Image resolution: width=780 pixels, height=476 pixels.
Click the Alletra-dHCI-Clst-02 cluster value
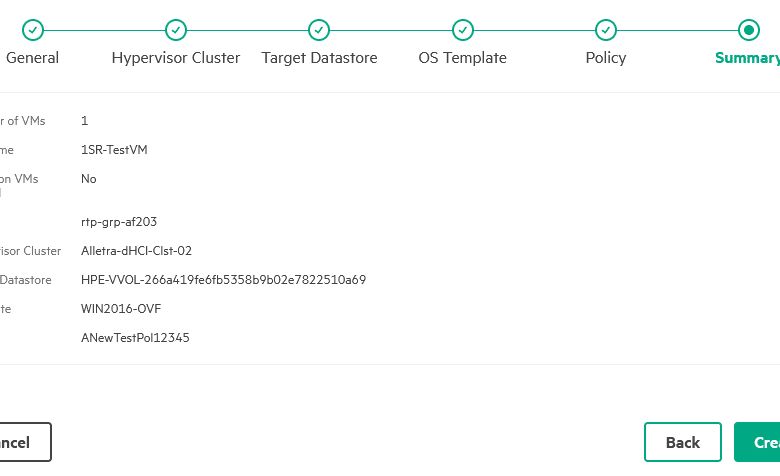136,251
